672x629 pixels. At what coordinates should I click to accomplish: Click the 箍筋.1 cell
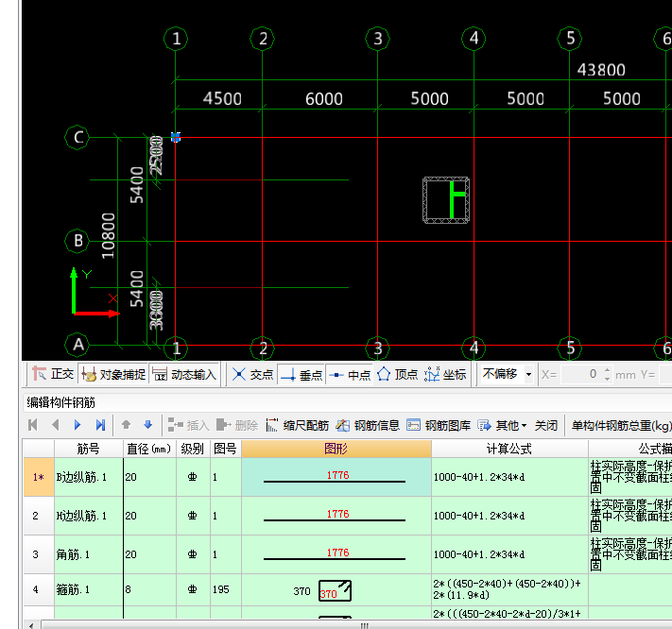coord(89,589)
